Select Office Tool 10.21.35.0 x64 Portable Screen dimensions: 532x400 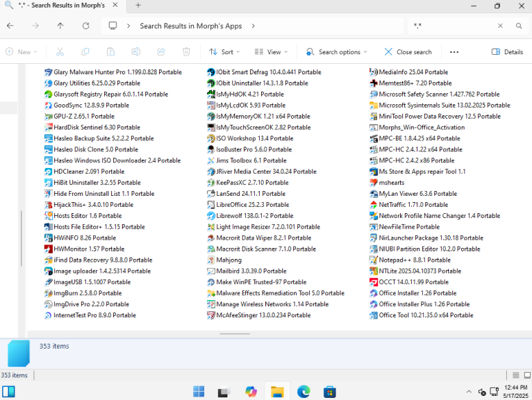(422, 315)
